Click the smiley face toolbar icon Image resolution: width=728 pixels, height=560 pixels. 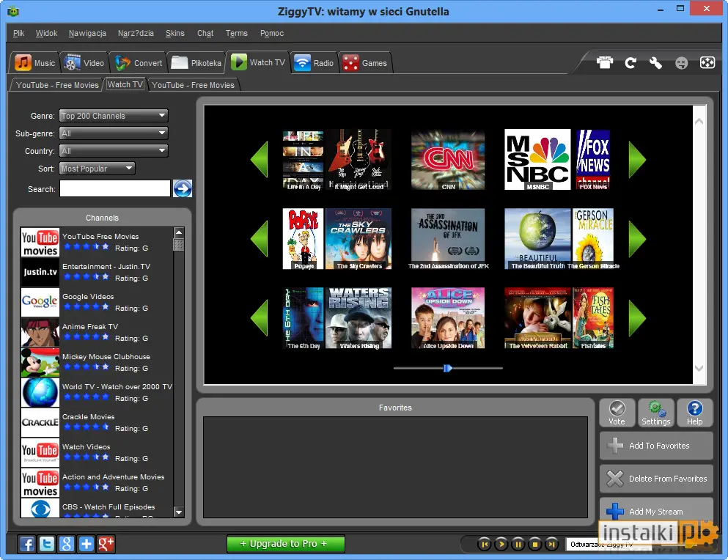click(x=681, y=63)
